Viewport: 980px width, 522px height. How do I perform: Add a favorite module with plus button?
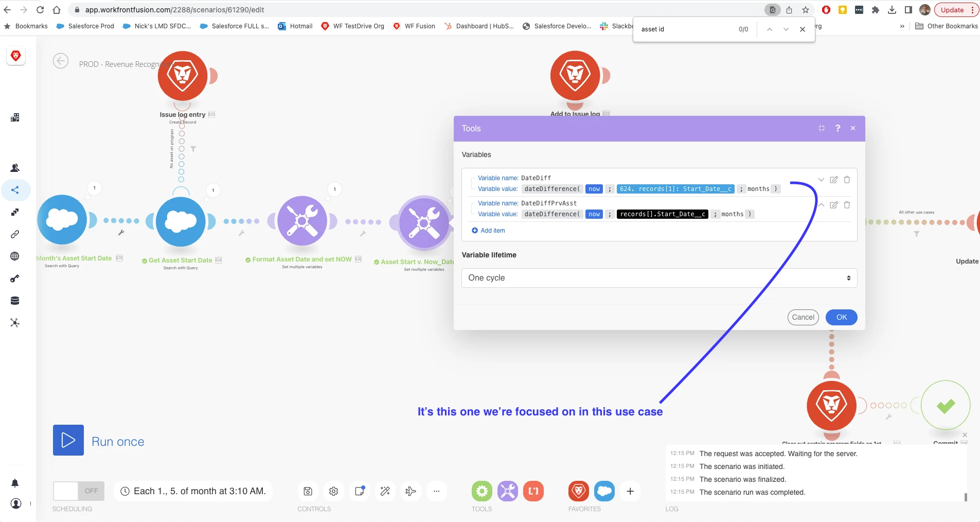(630, 491)
